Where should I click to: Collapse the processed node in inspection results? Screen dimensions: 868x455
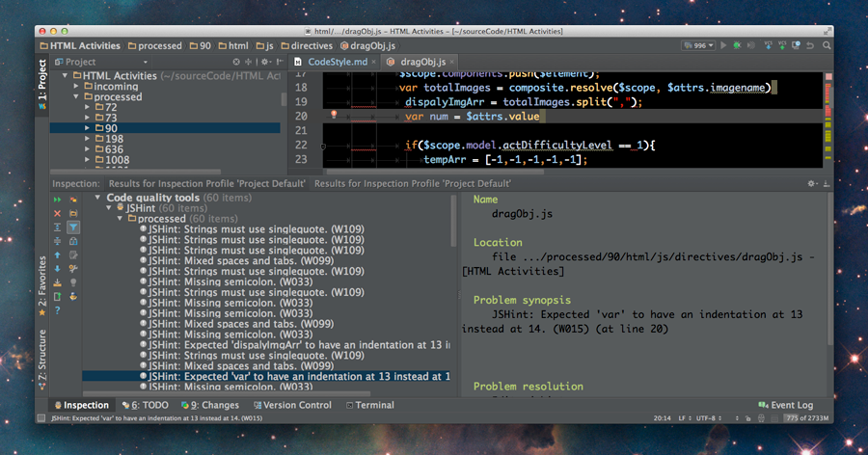121,219
